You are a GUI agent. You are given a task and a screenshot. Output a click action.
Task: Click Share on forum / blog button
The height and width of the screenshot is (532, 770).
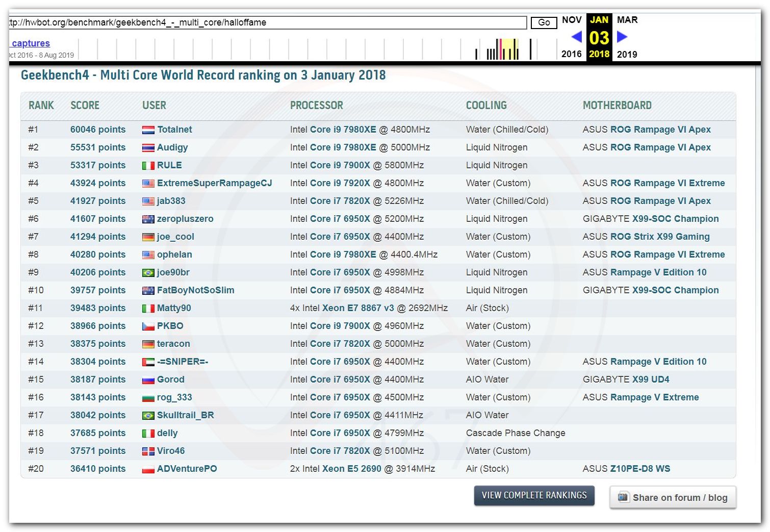[x=673, y=497]
